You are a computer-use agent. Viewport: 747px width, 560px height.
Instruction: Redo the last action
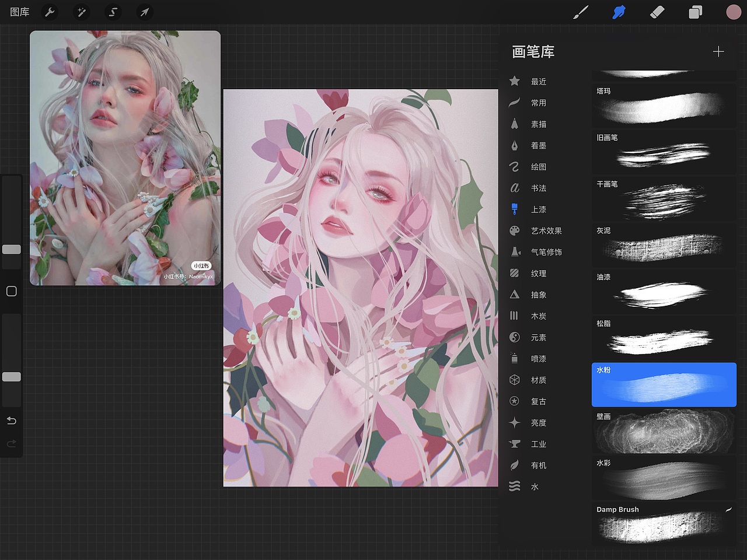[x=12, y=444]
